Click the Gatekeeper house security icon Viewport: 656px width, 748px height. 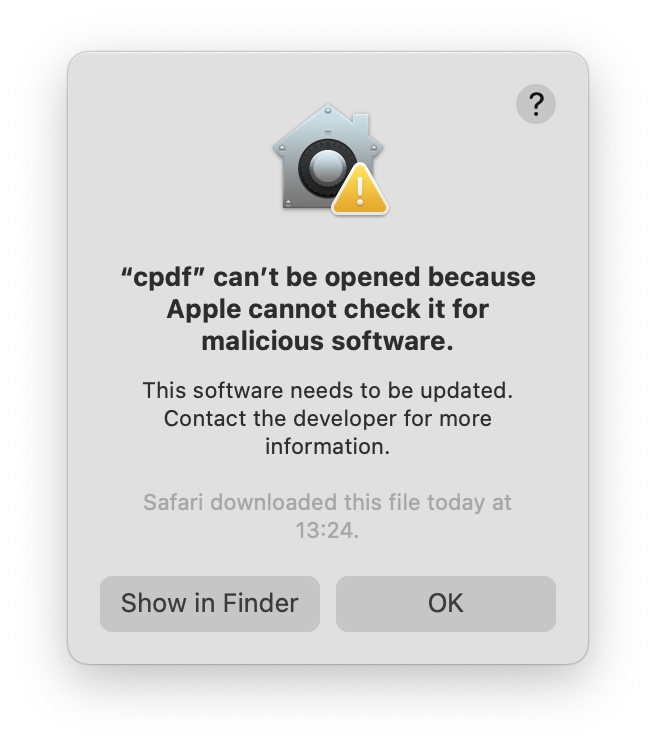(x=330, y=159)
